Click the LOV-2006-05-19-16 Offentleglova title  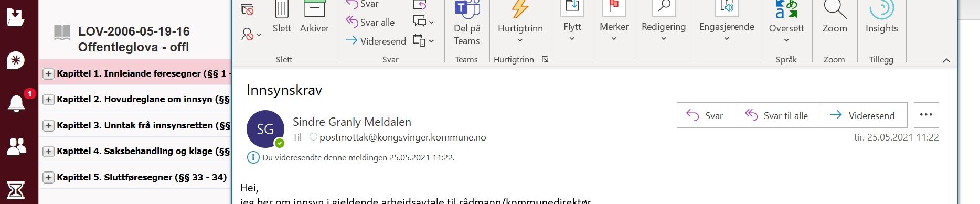pyautogui.click(x=134, y=39)
